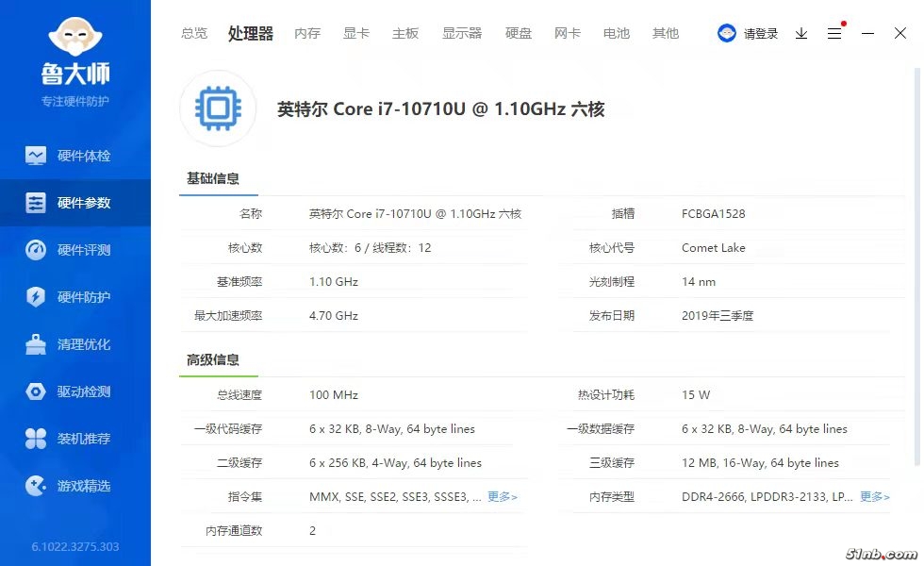Open 驱动检测 driver detection icon
Viewport: 924px width, 566px height.
click(x=36, y=391)
